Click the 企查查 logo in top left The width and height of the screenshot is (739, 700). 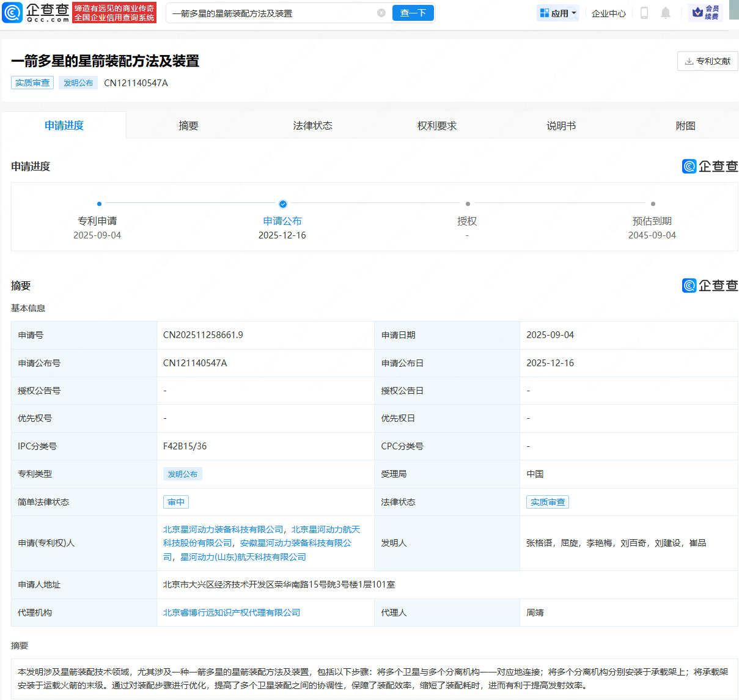click(38, 12)
